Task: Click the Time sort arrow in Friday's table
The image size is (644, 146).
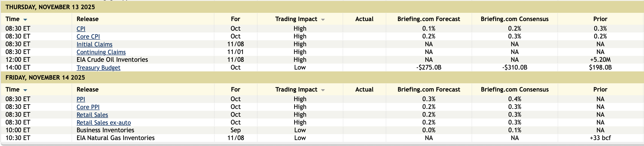Action: [25, 90]
